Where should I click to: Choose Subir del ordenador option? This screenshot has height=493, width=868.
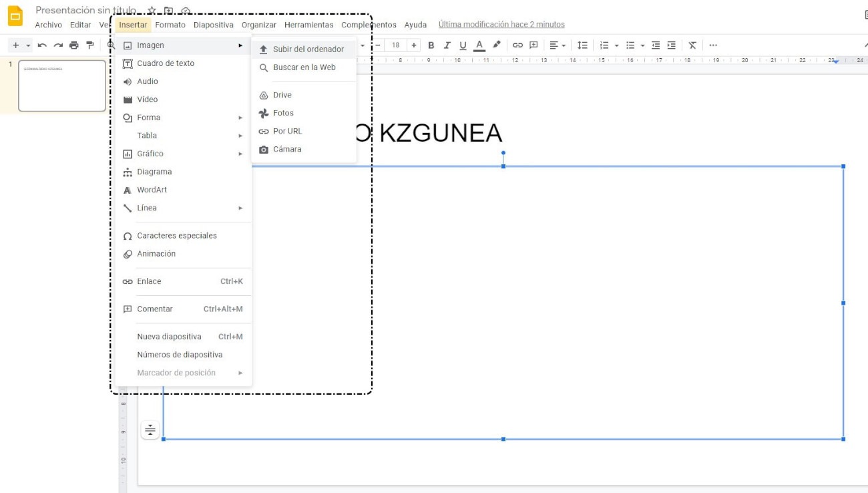pyautogui.click(x=304, y=49)
